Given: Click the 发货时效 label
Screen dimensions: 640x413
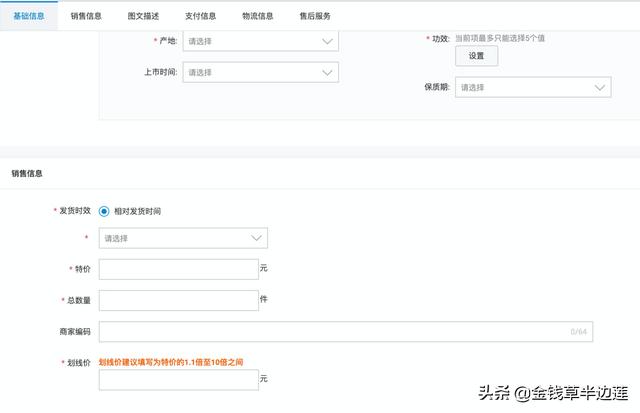Looking at the screenshot, I should coord(75,211).
